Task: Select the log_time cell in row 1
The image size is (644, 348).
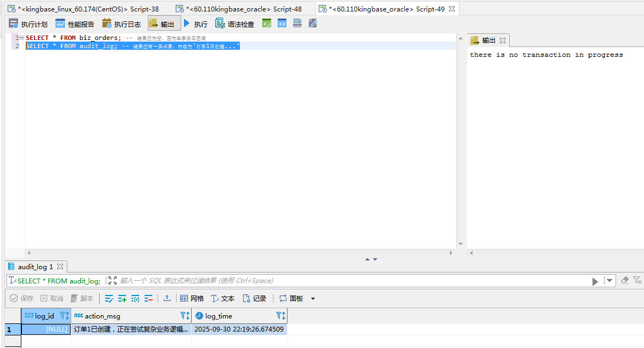Action: click(x=239, y=329)
